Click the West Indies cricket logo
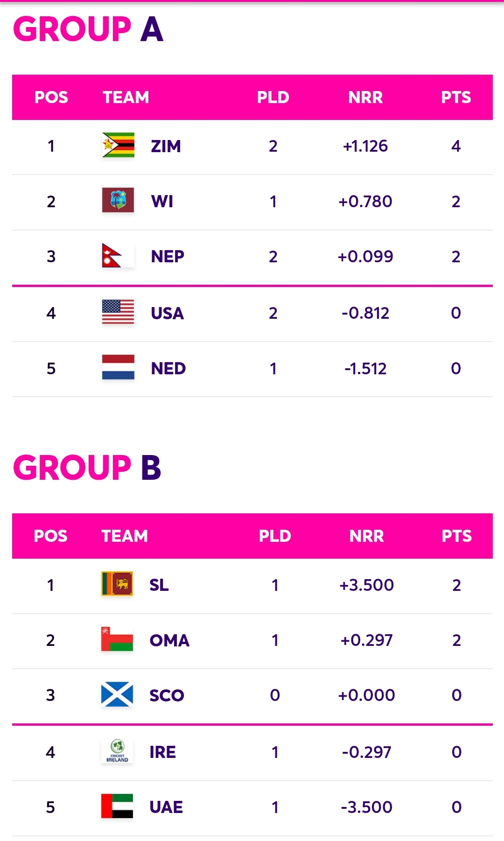The height and width of the screenshot is (841, 504). (x=118, y=200)
